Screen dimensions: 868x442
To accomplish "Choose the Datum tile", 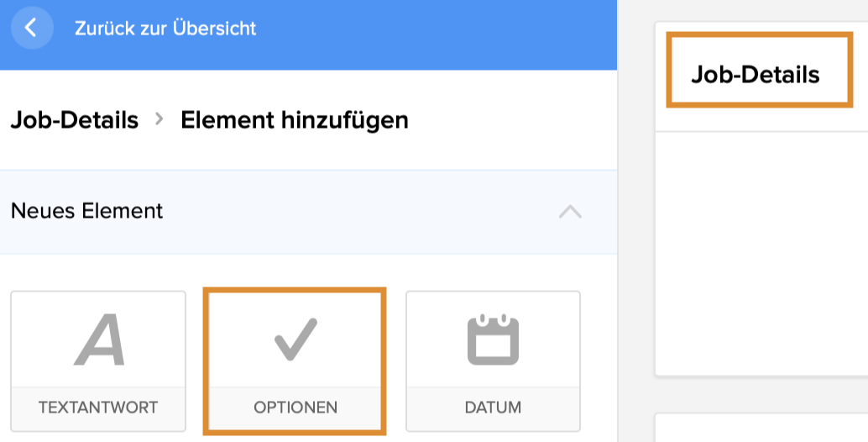I will [493, 361].
